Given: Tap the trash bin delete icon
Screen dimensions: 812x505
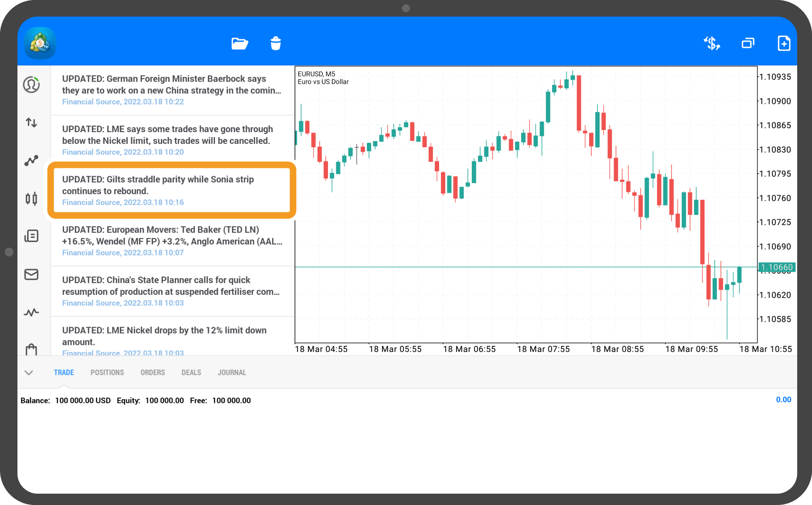Looking at the screenshot, I should 276,43.
